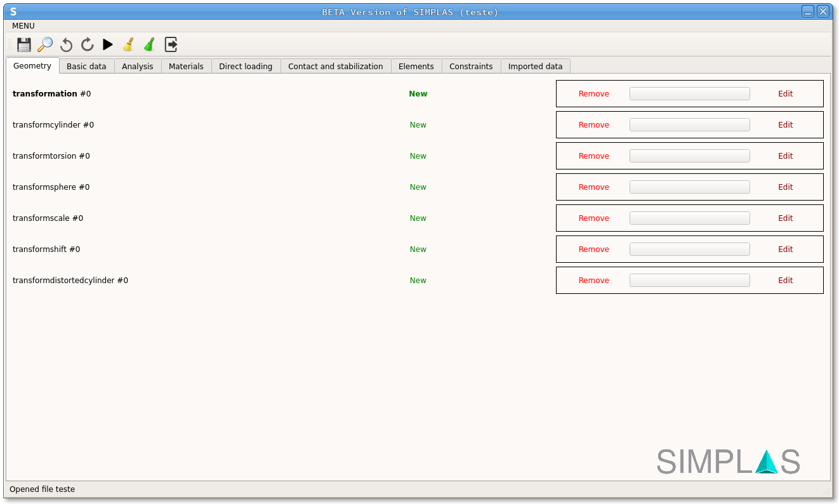Viewport: 839px width, 504px height.
Task: Click the floppy disk save icon
Action: click(x=24, y=44)
